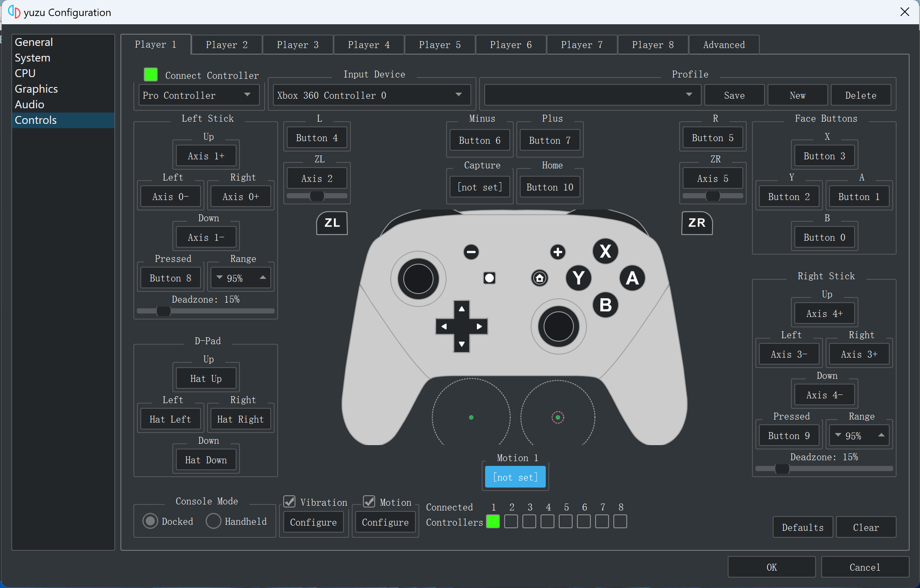Click the yuzu logo in the title bar
The height and width of the screenshot is (588, 920).
[13, 12]
